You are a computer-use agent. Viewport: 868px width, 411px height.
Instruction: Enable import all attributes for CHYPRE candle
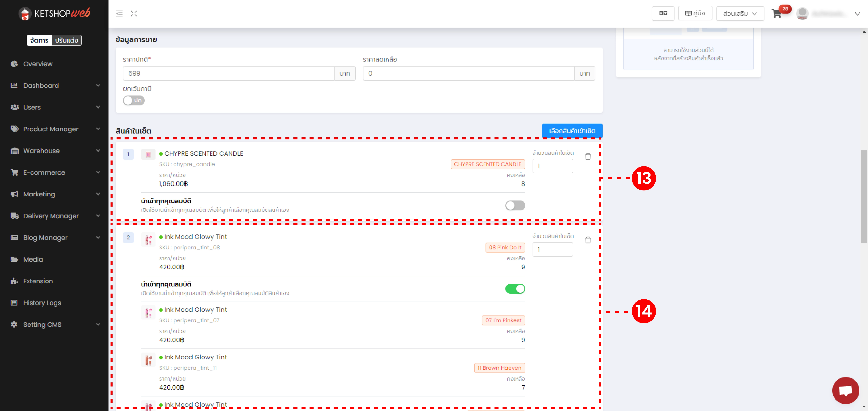click(515, 205)
